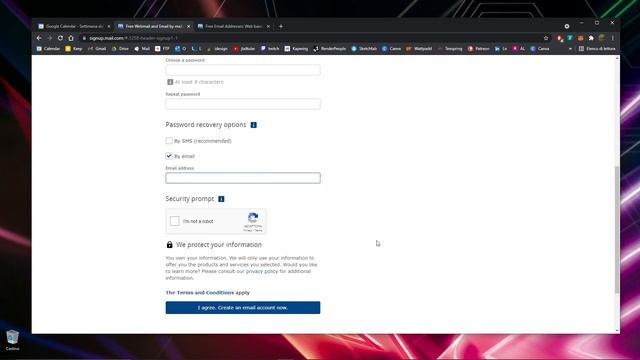The width and height of the screenshot is (640, 360).
Task: Open the Chrome three-dot menu
Action: pyautogui.click(x=613, y=38)
